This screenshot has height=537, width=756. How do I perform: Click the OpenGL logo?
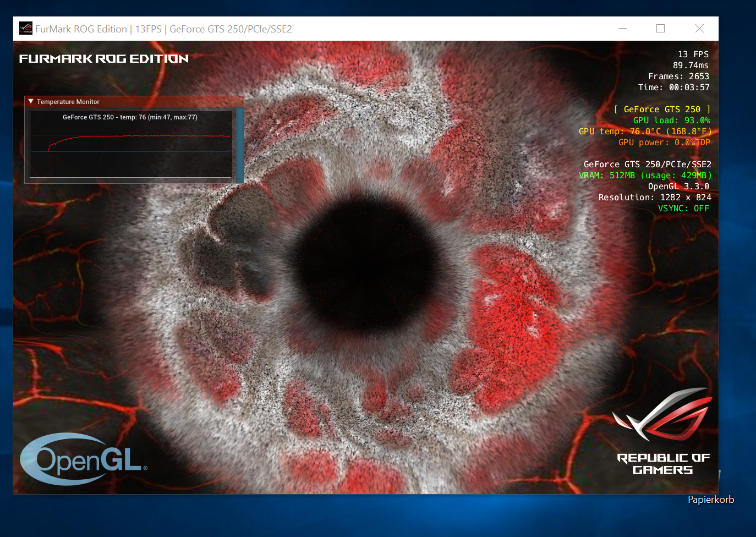click(x=84, y=459)
